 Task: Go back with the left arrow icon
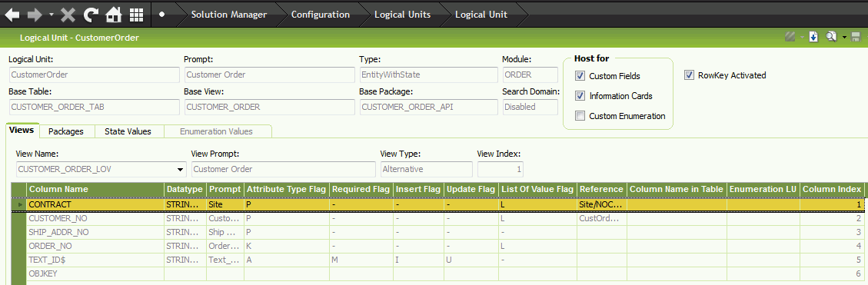click(13, 15)
